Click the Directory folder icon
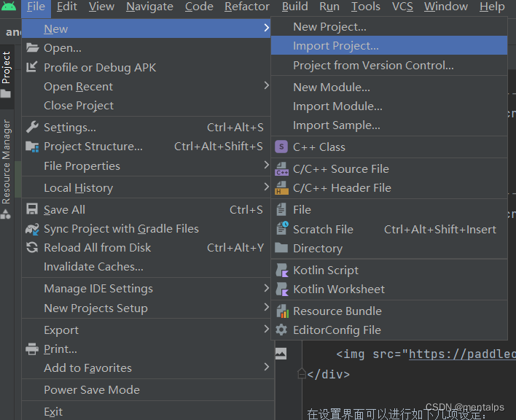This screenshot has height=420, width=516. point(281,247)
